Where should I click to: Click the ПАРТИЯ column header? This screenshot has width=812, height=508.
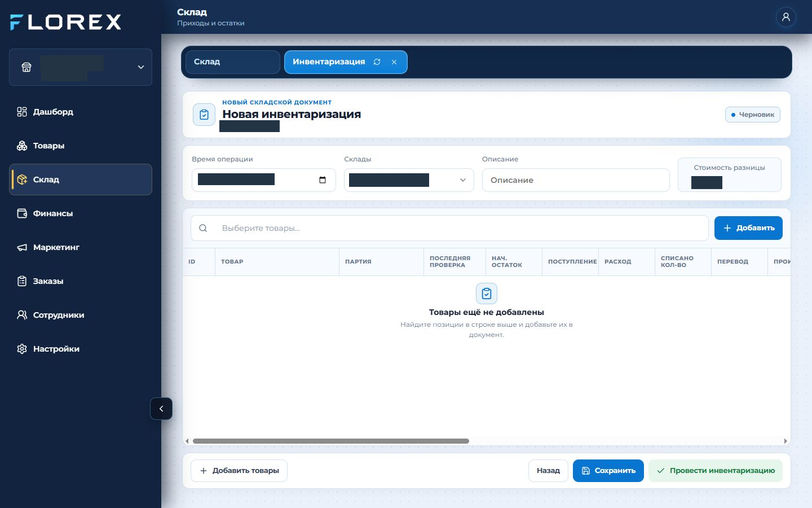coord(381,262)
